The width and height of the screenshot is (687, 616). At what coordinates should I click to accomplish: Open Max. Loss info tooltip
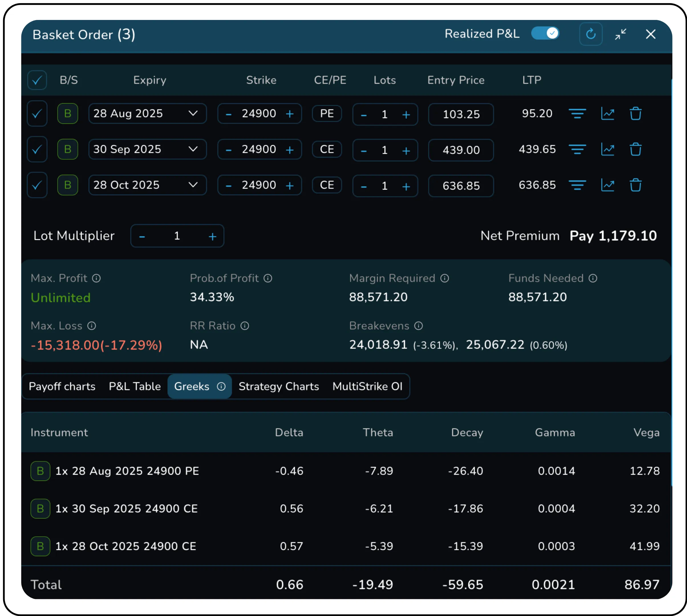91,326
